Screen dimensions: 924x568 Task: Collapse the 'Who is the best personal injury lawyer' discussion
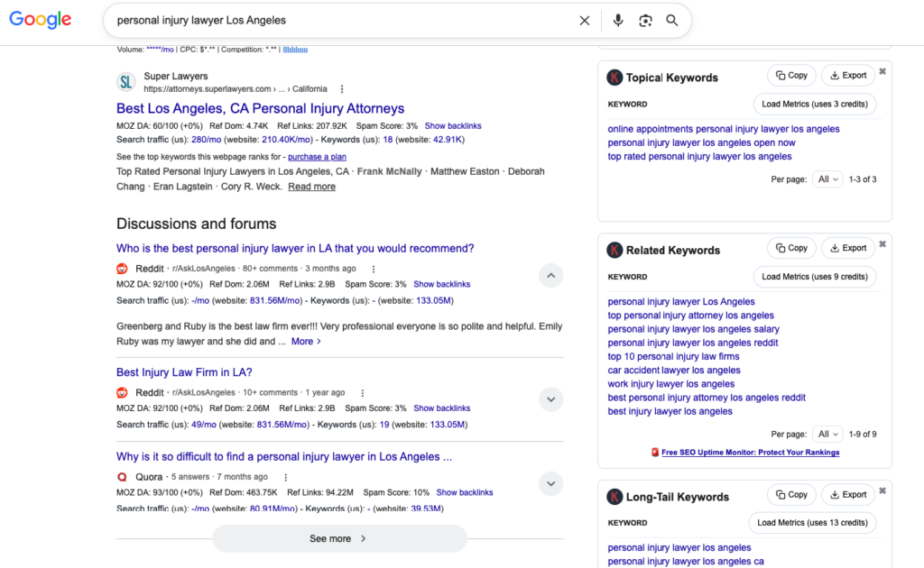550,276
